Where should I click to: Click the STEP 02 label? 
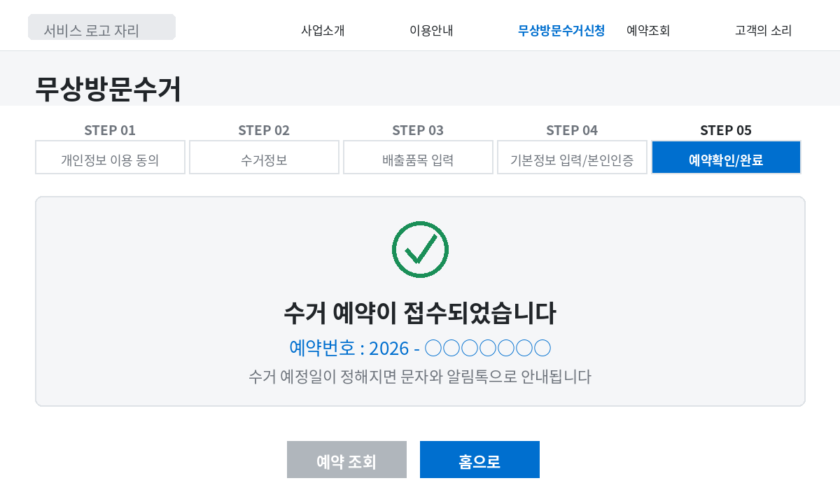264,130
